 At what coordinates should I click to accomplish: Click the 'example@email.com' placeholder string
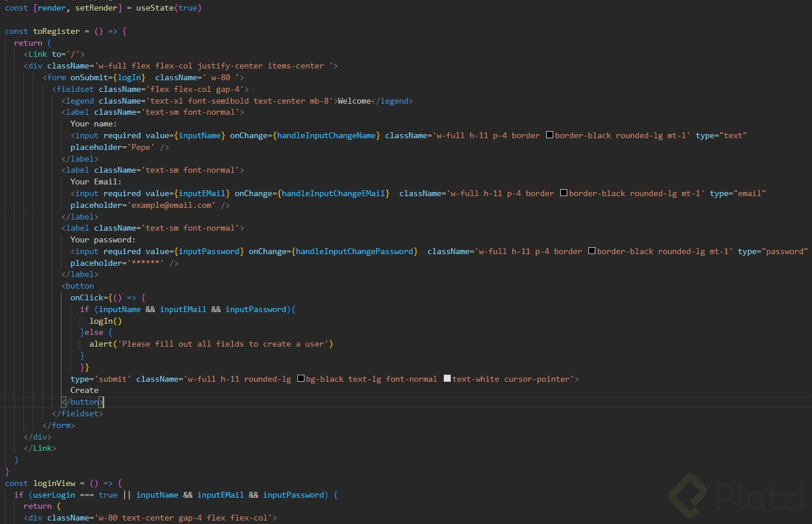click(x=172, y=205)
